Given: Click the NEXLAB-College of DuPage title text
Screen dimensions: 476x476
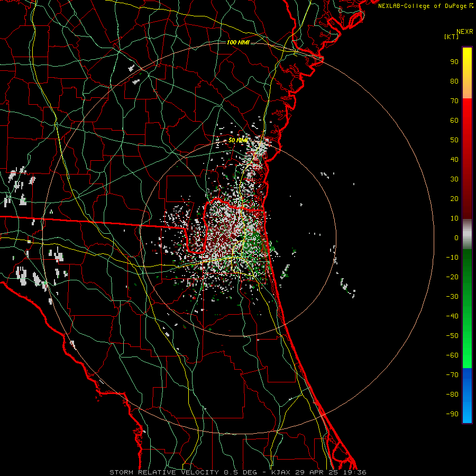Looking at the screenshot, I should 423,6.
